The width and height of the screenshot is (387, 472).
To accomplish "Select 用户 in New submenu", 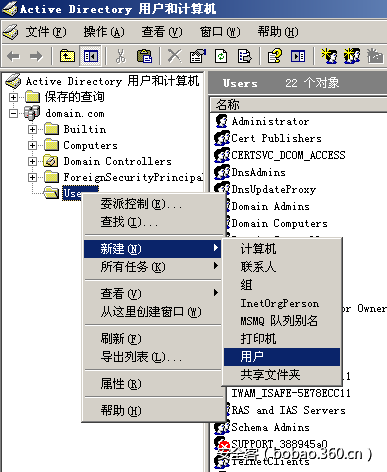I will pyautogui.click(x=282, y=357).
